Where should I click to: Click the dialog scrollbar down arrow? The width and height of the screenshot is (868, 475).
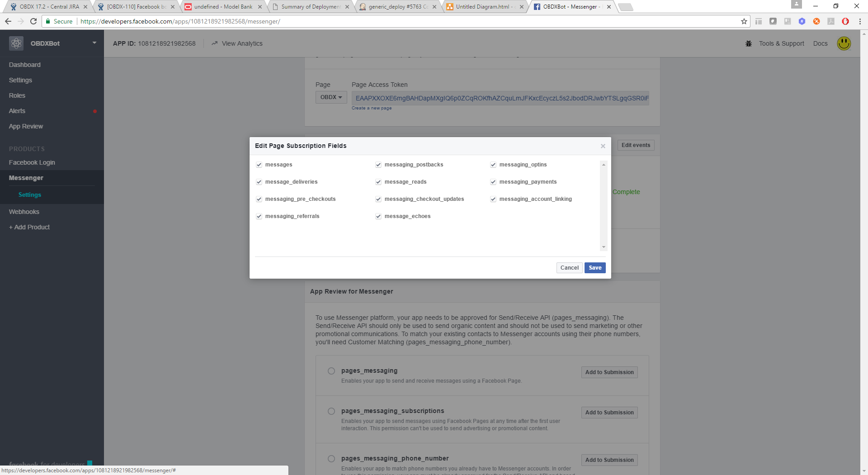coord(604,247)
